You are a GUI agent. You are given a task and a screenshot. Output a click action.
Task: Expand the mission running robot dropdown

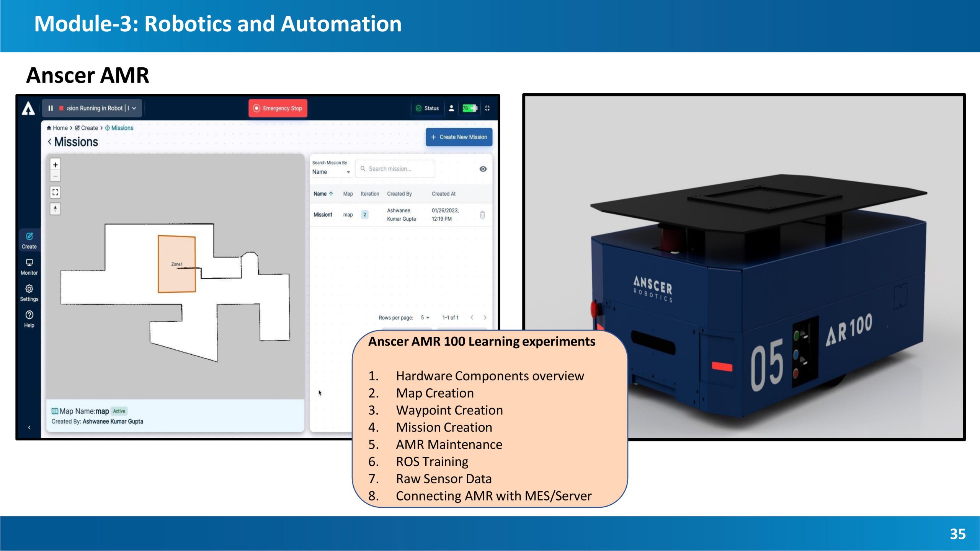tap(134, 108)
